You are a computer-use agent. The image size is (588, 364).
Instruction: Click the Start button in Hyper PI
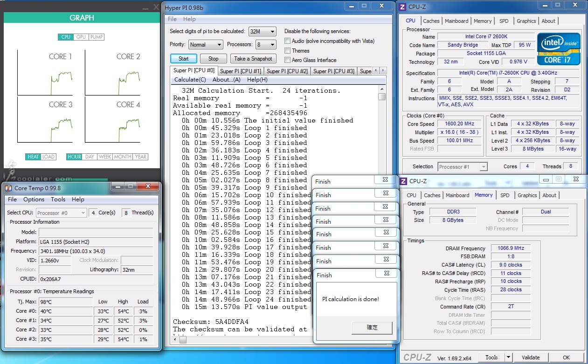184,59
